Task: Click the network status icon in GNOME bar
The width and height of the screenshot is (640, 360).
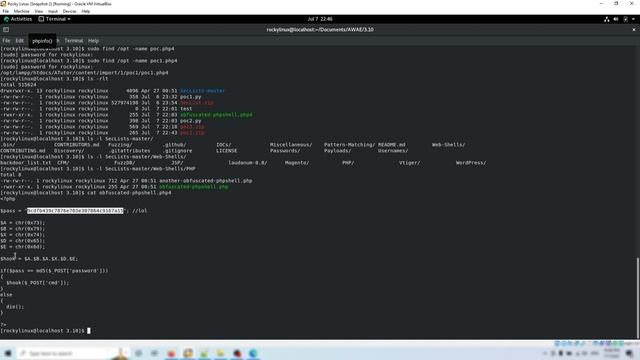Action: pos(607,19)
